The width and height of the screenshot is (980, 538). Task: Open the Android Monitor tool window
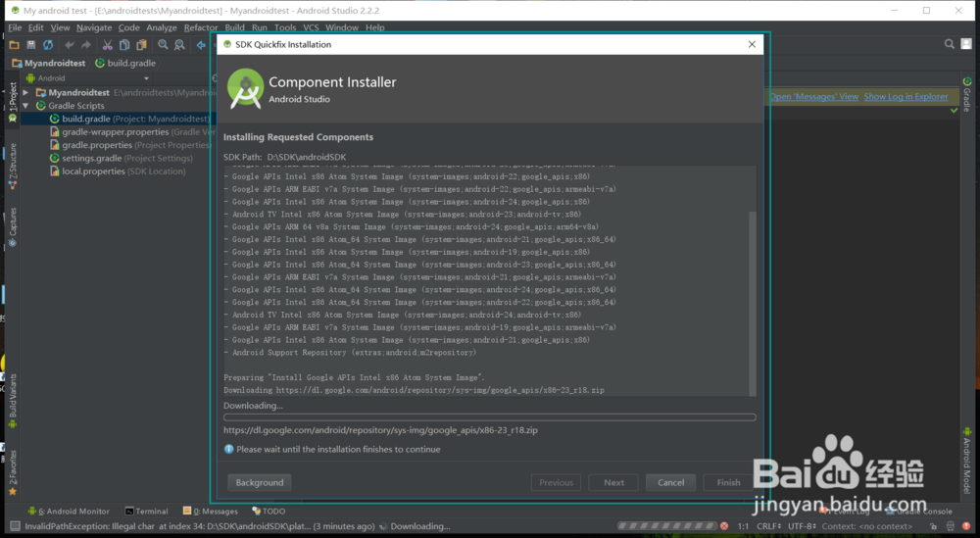tap(69, 512)
